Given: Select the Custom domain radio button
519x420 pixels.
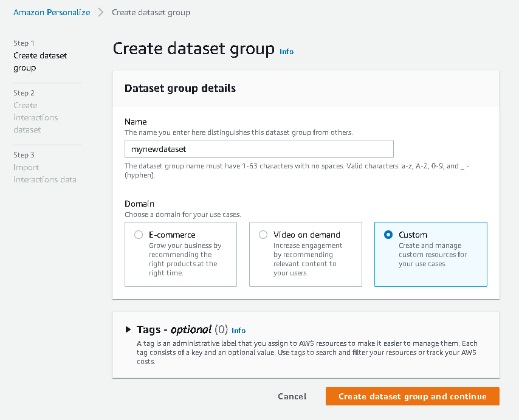Looking at the screenshot, I should [x=388, y=235].
